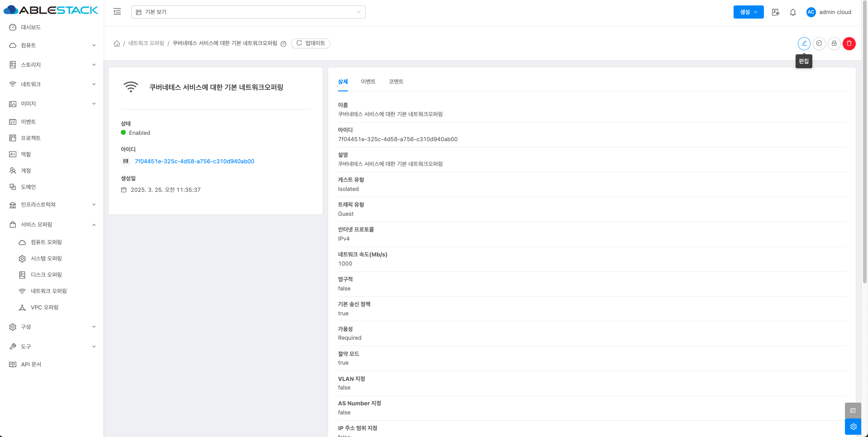Expand the 인프라스트럭쳐 sidebar menu
The width and height of the screenshot is (868, 437).
pos(52,204)
